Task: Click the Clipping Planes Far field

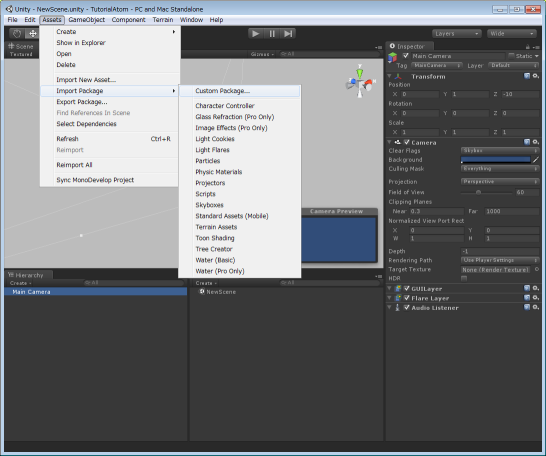Action: 512,211
